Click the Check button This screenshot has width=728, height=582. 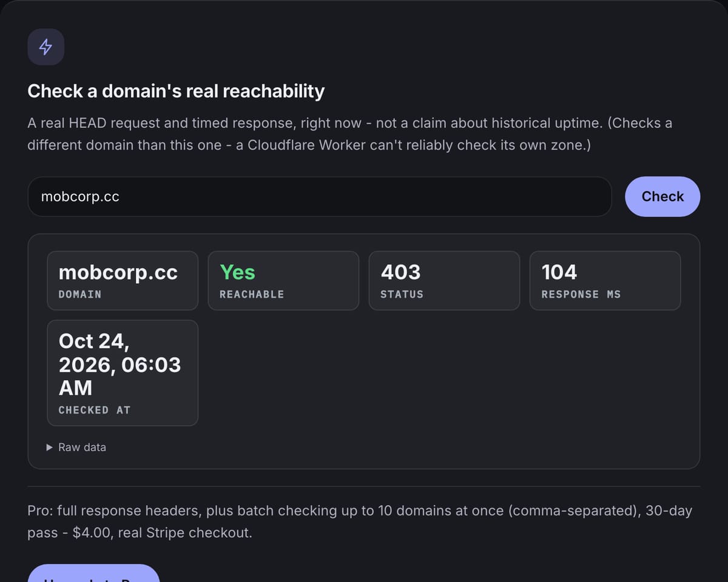pyautogui.click(x=662, y=196)
